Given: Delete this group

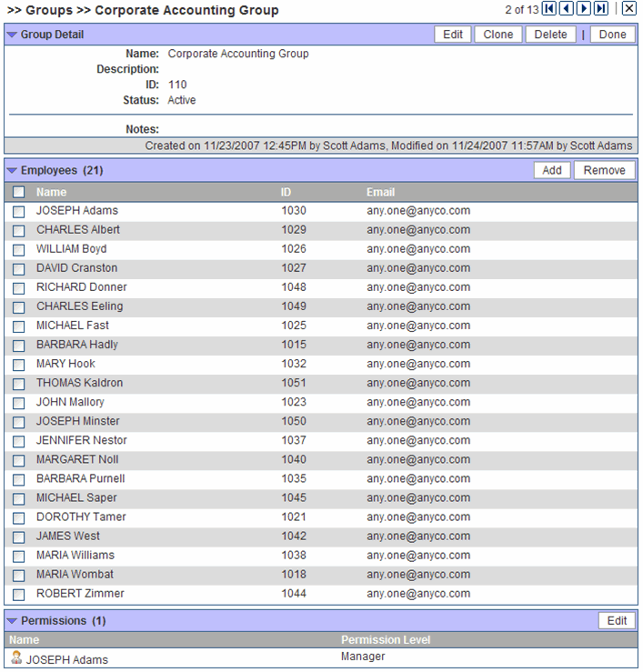Looking at the screenshot, I should point(550,35).
